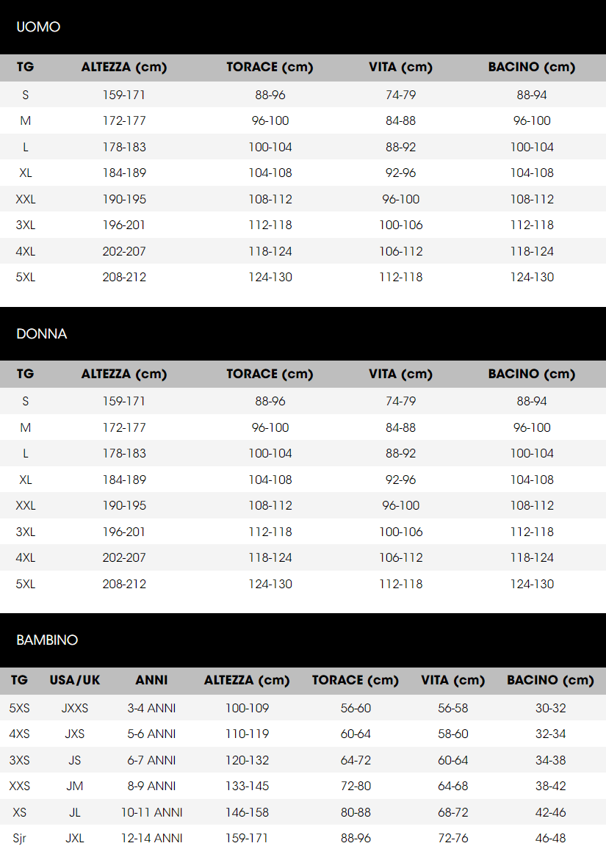The width and height of the screenshot is (606, 868).
Task: Click size XXL in the UOMO table
Action: coord(26,199)
